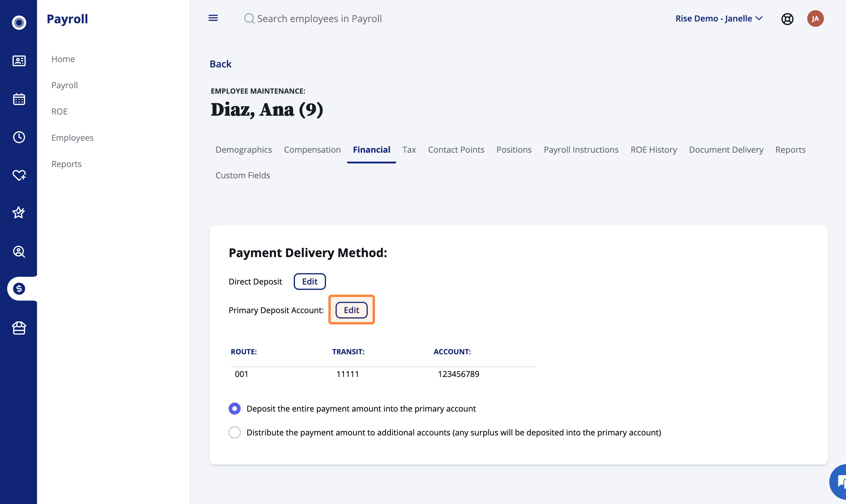Open the Positions tab
The image size is (846, 504).
tap(514, 150)
